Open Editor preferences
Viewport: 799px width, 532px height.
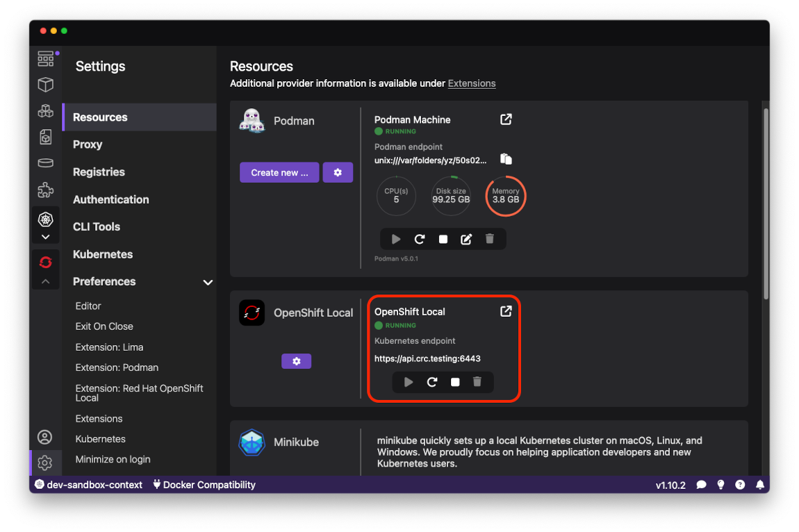88,306
